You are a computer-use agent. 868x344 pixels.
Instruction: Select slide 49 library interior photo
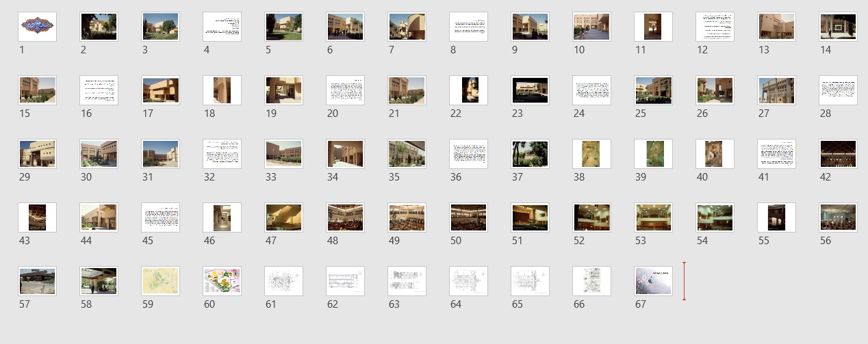(x=407, y=217)
